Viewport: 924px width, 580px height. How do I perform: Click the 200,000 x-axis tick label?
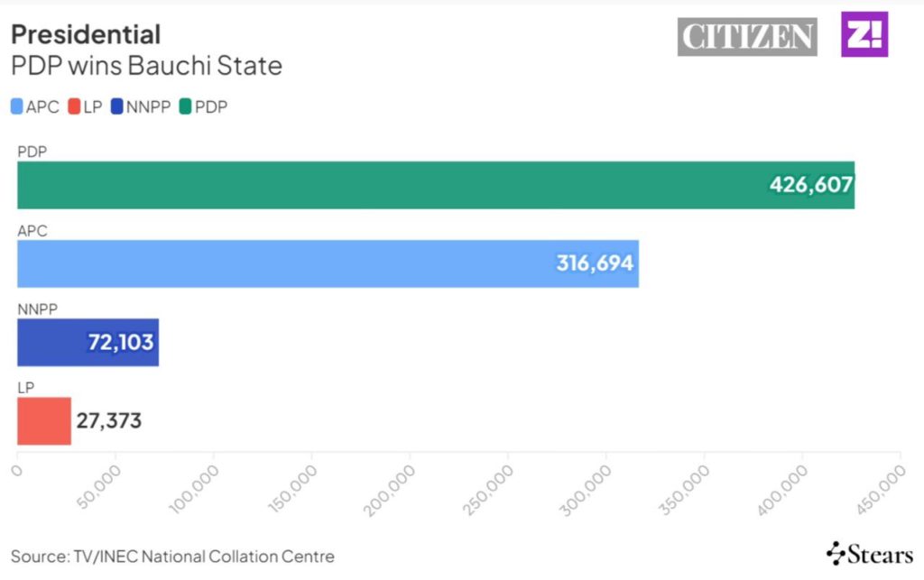coord(389,492)
